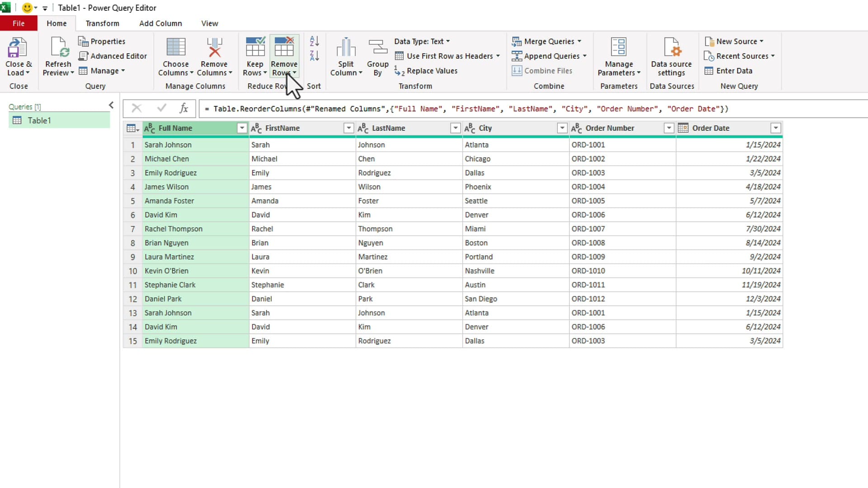Click Use First Row as Headers
Viewport: 868px width, 488px height.
pos(447,56)
